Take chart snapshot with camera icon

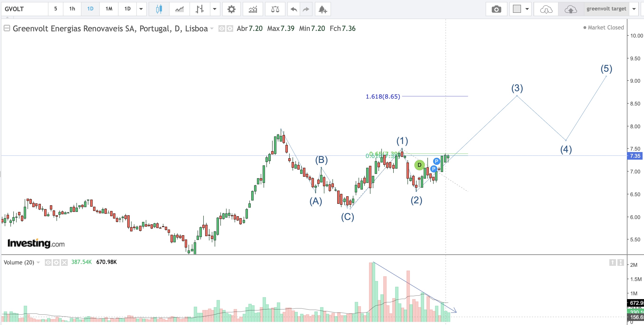[x=496, y=9]
